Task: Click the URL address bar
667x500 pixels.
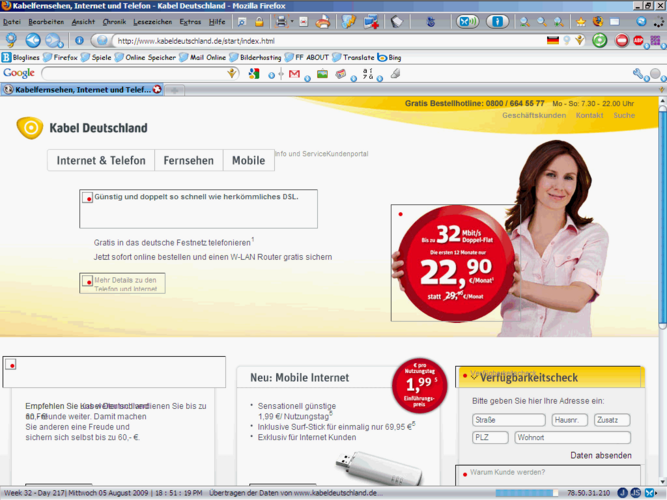Action: point(330,41)
